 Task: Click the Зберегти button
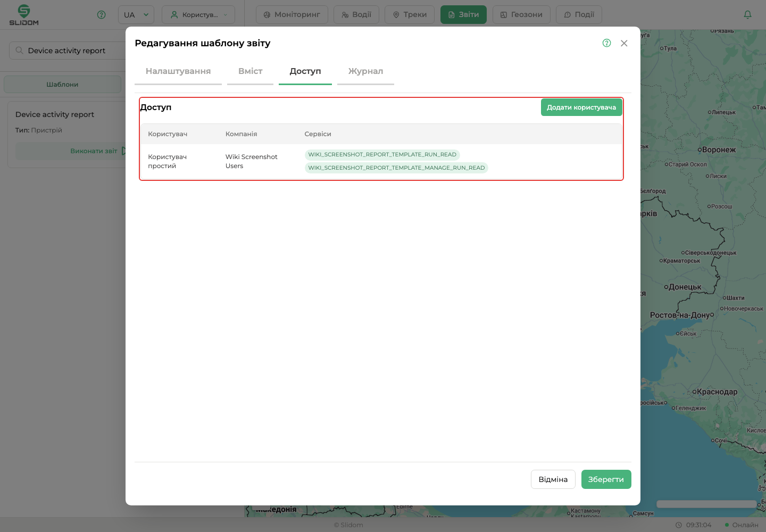pos(606,479)
